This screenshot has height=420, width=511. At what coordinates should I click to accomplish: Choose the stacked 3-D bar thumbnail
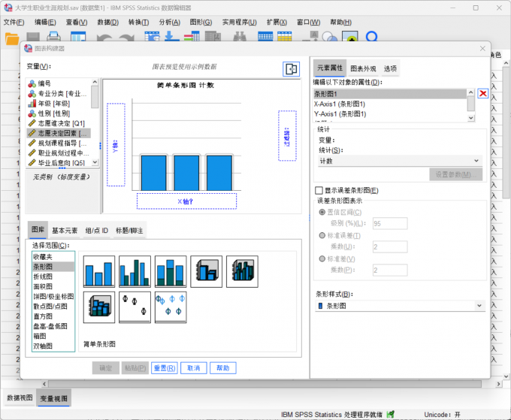click(99, 307)
